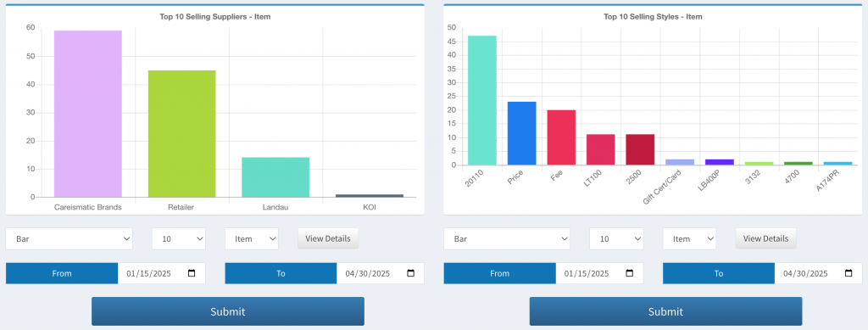
Task: Click the tall 20110 style bar
Action: pyautogui.click(x=482, y=100)
